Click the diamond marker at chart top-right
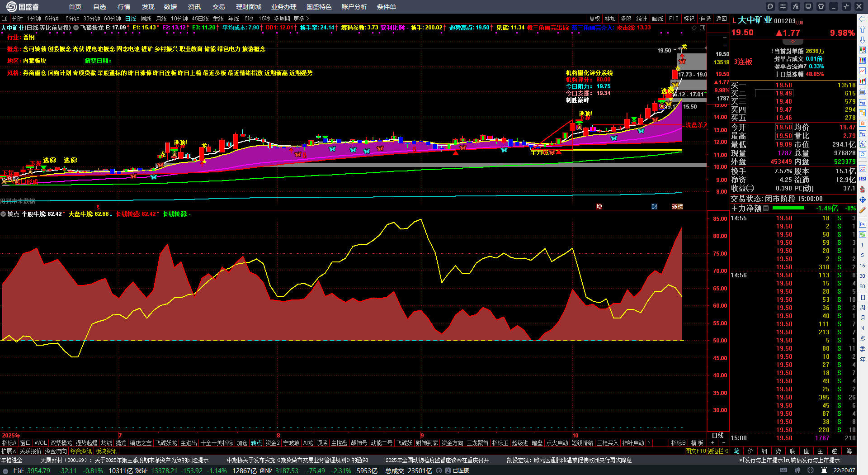The height and width of the screenshot is (475, 868). click(x=694, y=28)
